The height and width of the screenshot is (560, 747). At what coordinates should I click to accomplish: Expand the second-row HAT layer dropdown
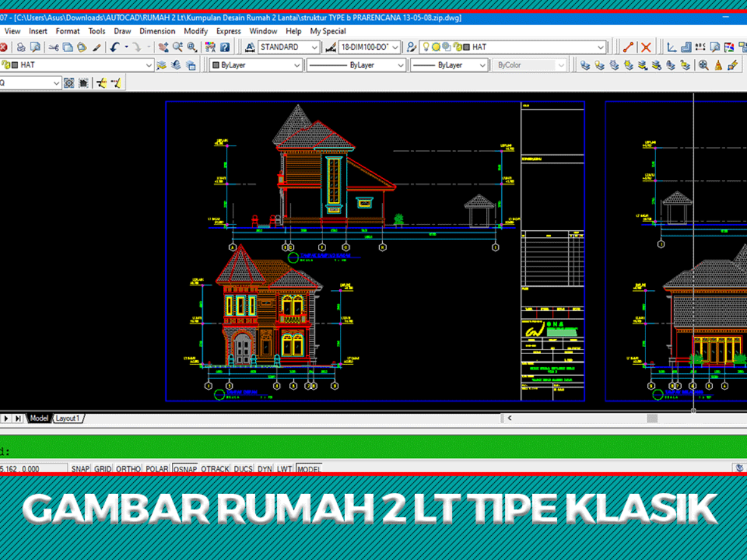click(149, 65)
